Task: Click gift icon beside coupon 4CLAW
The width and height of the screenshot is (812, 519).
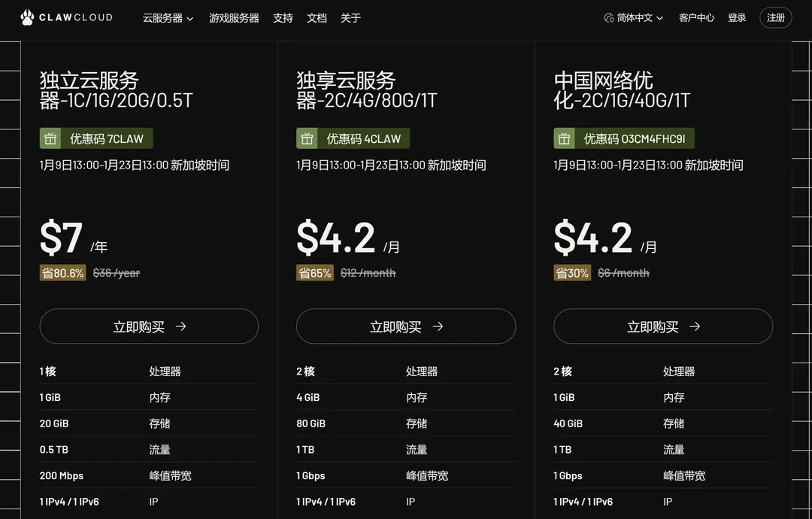Action: [307, 138]
